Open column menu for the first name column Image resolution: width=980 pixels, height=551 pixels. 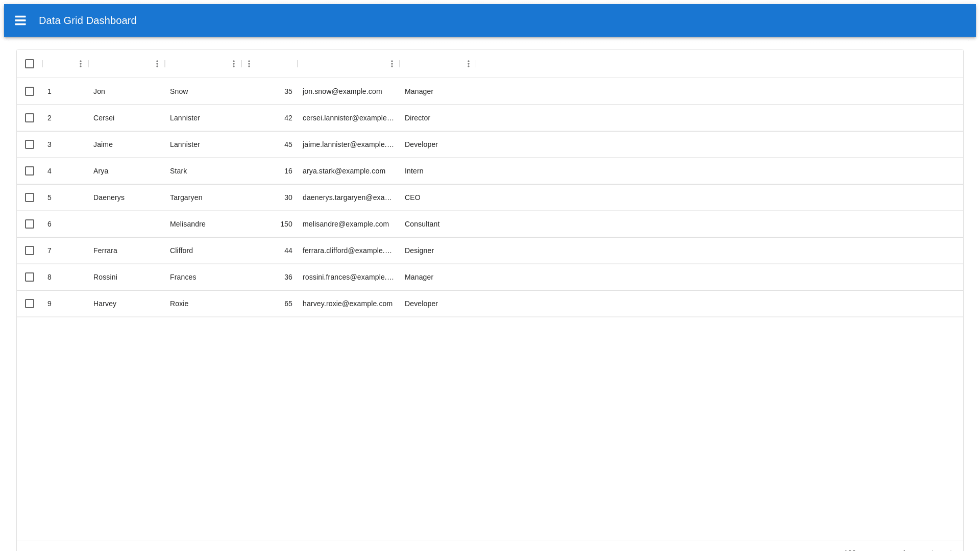[157, 64]
